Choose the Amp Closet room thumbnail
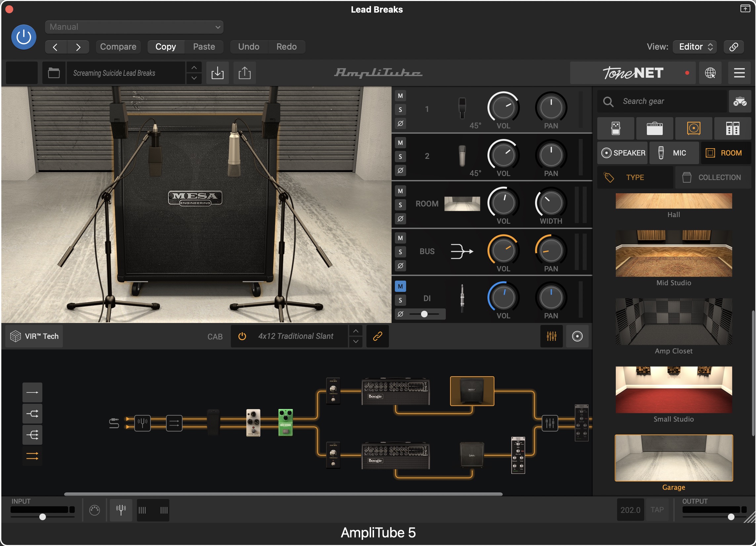This screenshot has width=756, height=546. coord(674,322)
